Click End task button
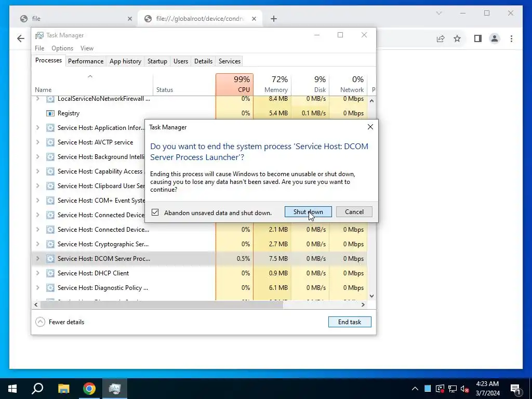 pyautogui.click(x=350, y=322)
